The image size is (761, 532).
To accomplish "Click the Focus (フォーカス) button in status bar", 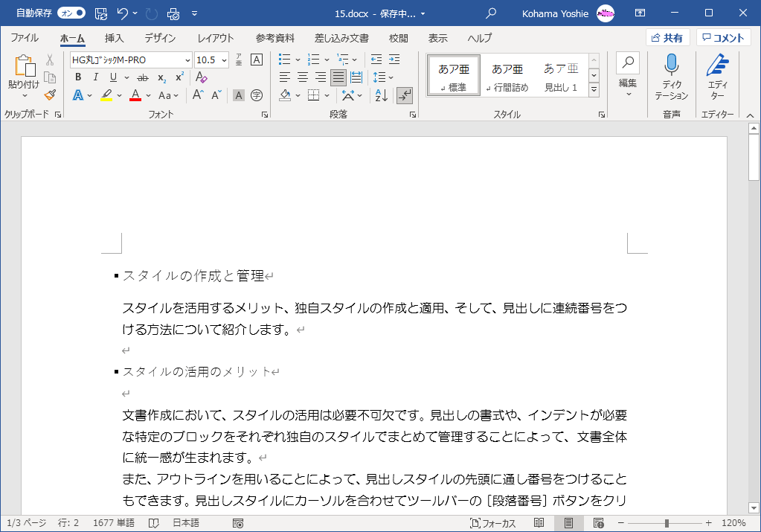I will tap(492, 523).
